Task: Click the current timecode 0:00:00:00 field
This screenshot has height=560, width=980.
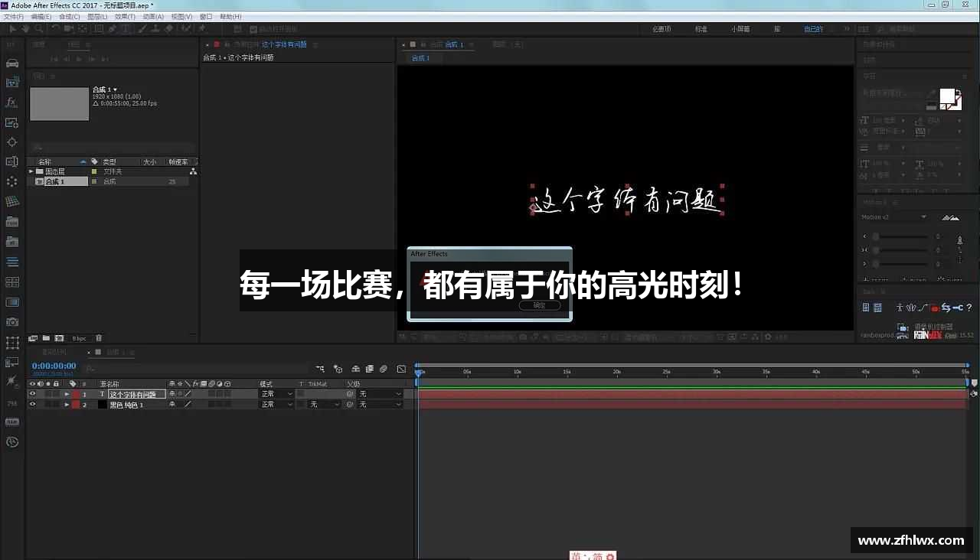Action: (54, 366)
